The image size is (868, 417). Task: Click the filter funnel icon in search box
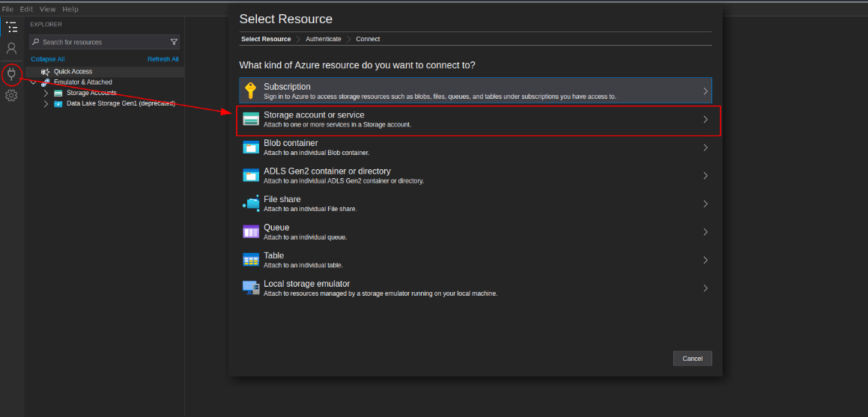(x=174, y=42)
